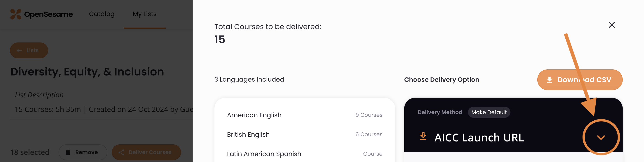Click the Choose Delivery Option heading
The height and width of the screenshot is (162, 644).
442,80
